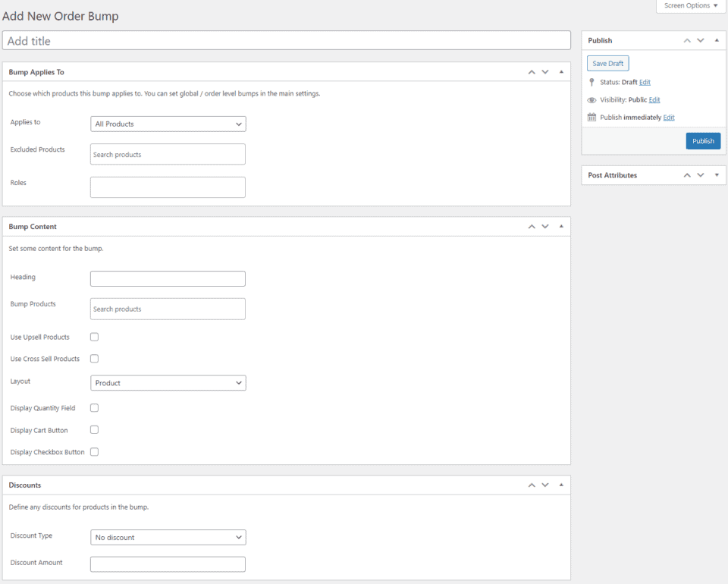The image size is (728, 584).
Task: Collapse the Bump Content panel with its toggle triangle
Action: point(561,226)
